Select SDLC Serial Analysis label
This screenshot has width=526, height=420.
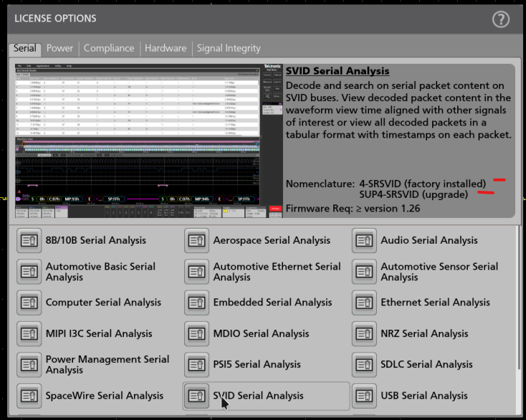tap(426, 365)
